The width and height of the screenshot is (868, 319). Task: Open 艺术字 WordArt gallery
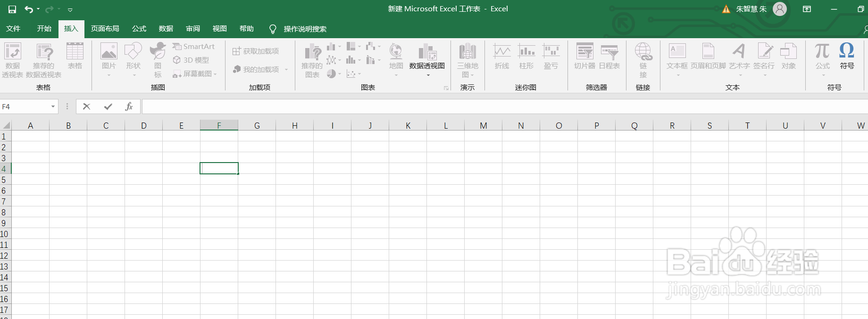click(x=739, y=60)
